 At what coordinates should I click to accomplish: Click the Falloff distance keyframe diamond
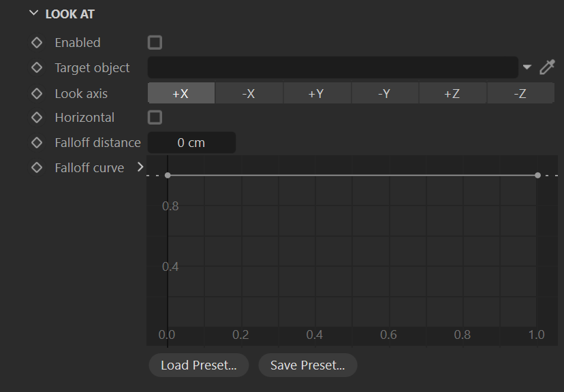coord(37,143)
